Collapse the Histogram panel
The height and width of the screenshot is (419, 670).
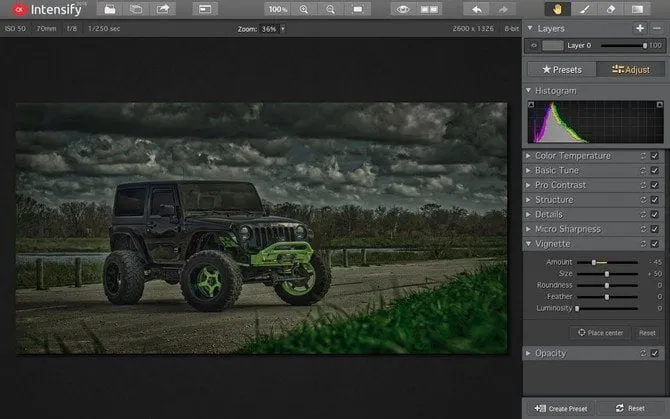529,91
